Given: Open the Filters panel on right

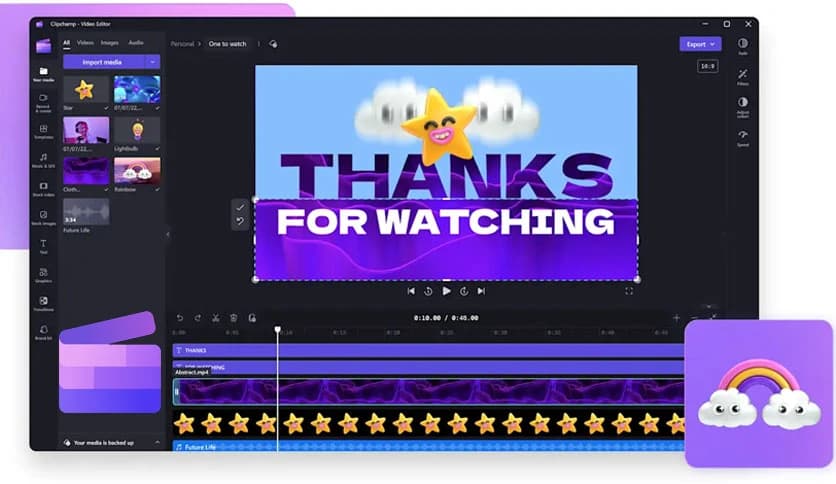Looking at the screenshot, I should click(743, 77).
